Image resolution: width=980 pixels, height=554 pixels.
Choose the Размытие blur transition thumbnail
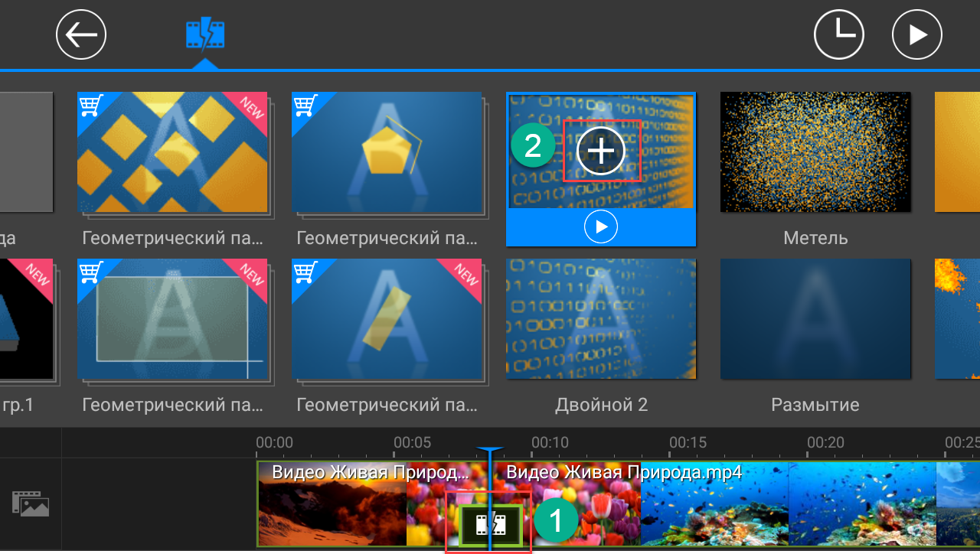(x=815, y=319)
